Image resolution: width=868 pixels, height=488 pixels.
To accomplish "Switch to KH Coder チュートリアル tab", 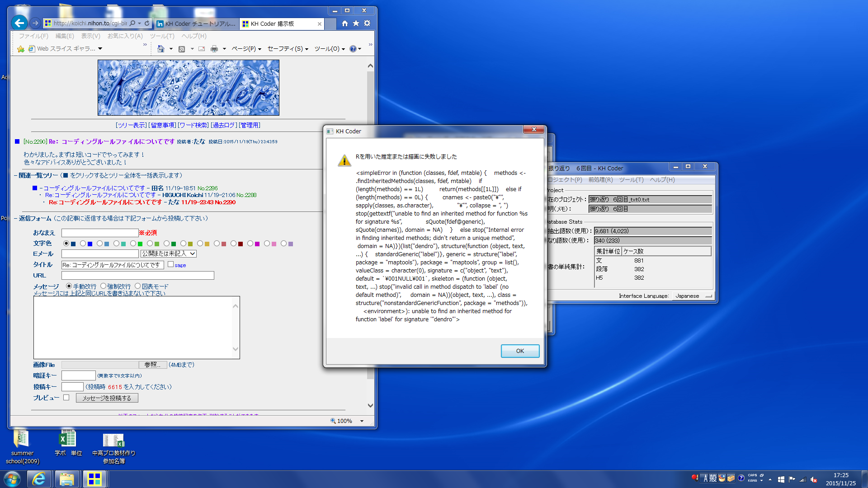I will (196, 24).
